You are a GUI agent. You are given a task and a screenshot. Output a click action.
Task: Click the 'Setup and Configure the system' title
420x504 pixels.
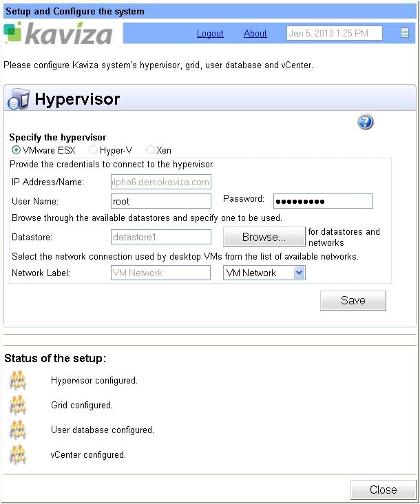tap(75, 11)
